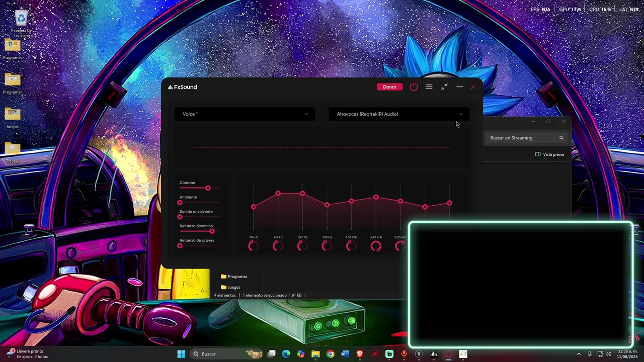Click the 1.36 kHz frequency knob

(351, 246)
